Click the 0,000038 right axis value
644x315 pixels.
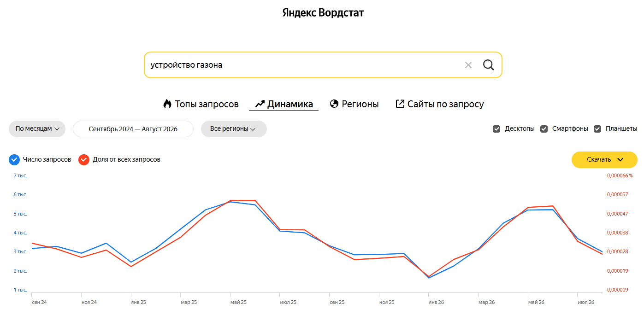(x=617, y=233)
